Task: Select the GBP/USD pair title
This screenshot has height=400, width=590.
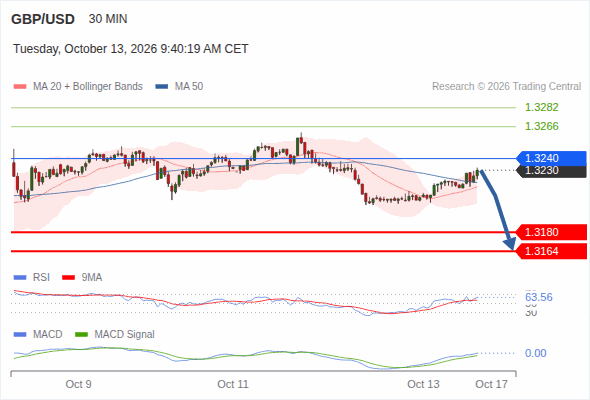Action: pos(43,19)
